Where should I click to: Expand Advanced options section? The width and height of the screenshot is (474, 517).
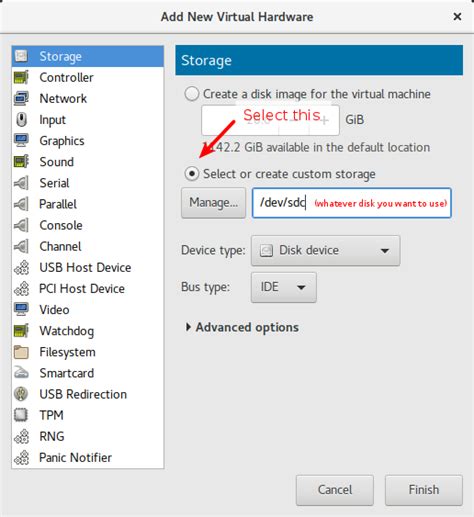click(x=242, y=327)
